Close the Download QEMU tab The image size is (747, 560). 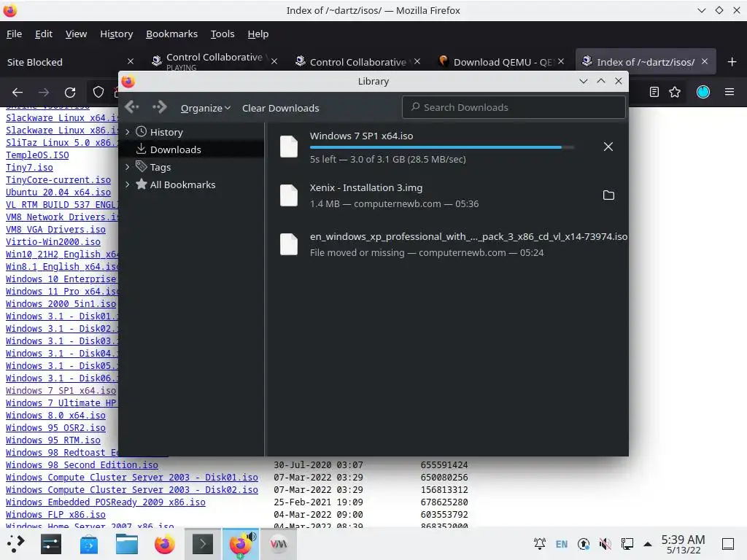561,61
